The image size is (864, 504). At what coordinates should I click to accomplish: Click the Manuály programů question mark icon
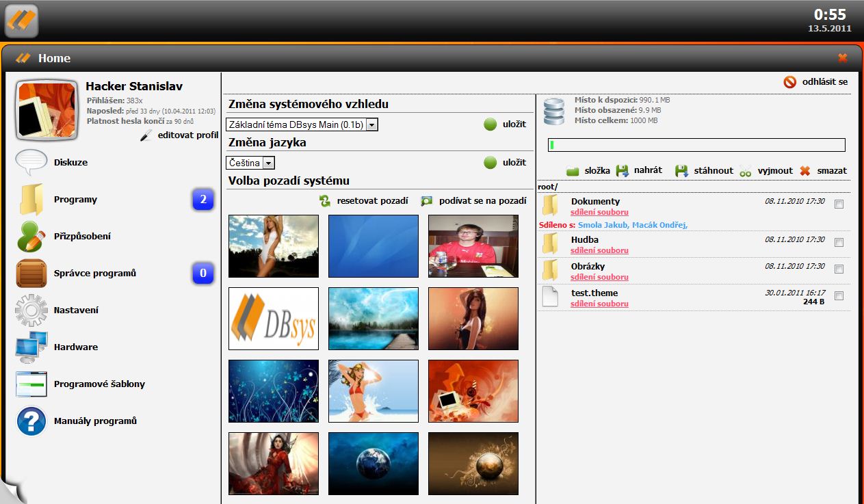(31, 421)
